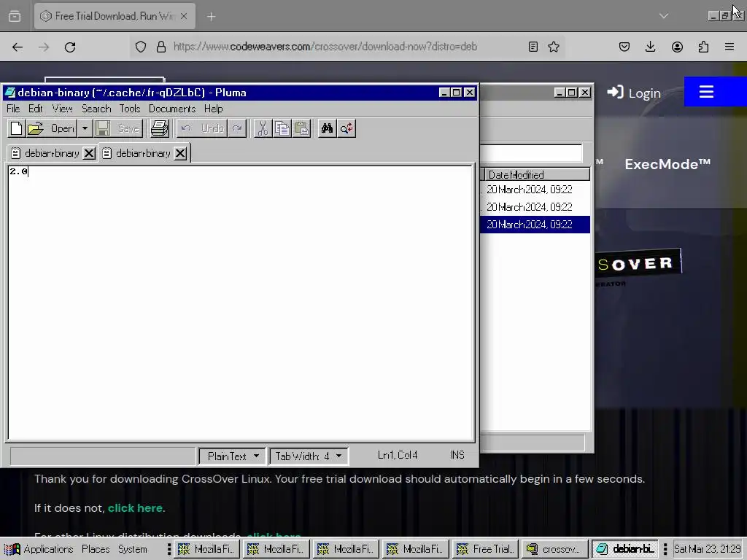Open the Edit menu in Pluma

pos(36,109)
